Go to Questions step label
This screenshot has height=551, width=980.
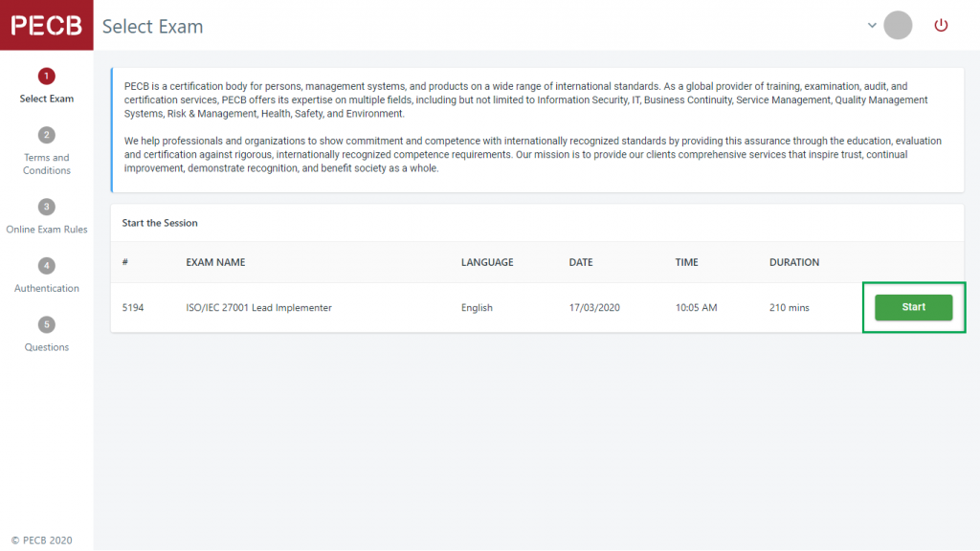46,347
